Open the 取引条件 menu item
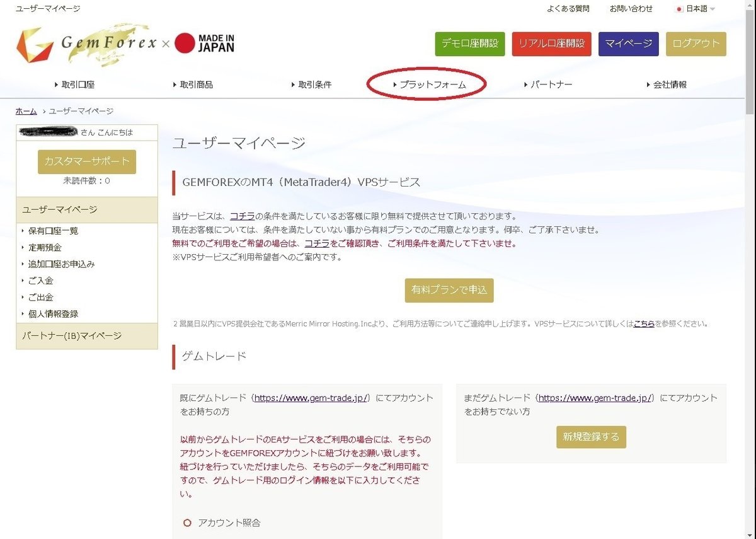This screenshot has width=756, height=539. point(315,84)
